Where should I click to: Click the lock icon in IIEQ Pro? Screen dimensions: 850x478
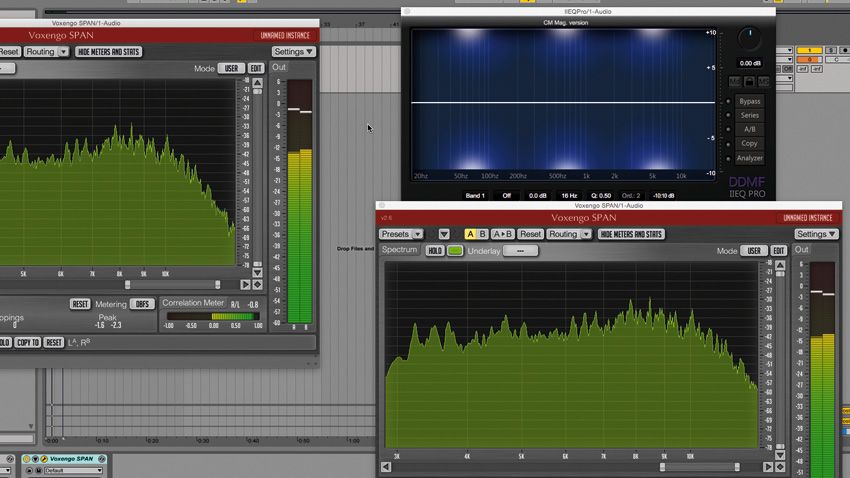point(749,81)
